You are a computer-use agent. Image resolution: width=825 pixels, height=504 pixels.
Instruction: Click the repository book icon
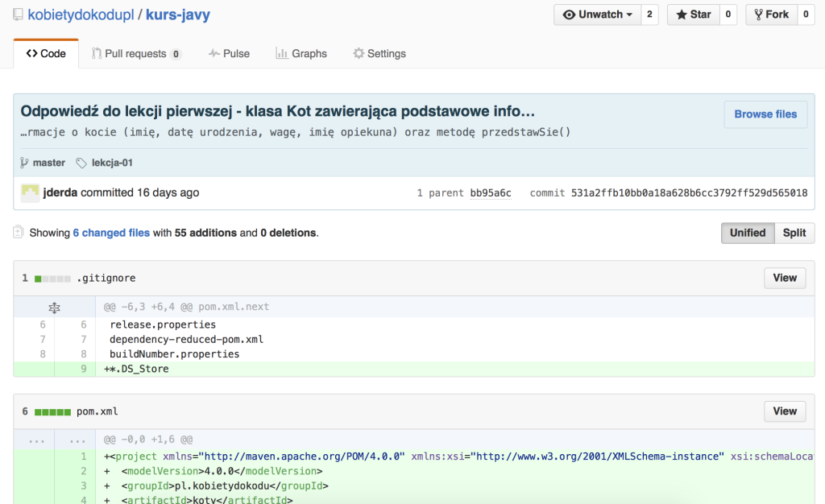tap(18, 14)
